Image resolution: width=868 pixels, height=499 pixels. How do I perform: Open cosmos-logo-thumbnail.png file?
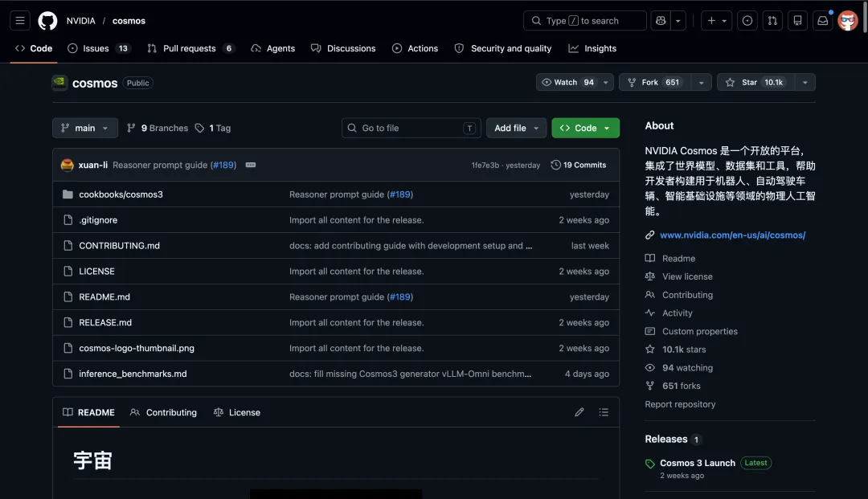click(x=137, y=348)
